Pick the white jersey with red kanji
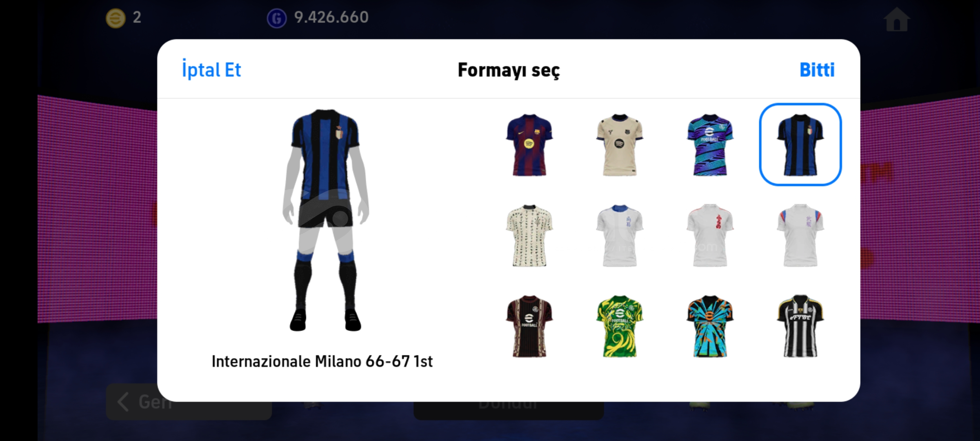The width and height of the screenshot is (980, 441). [710, 236]
